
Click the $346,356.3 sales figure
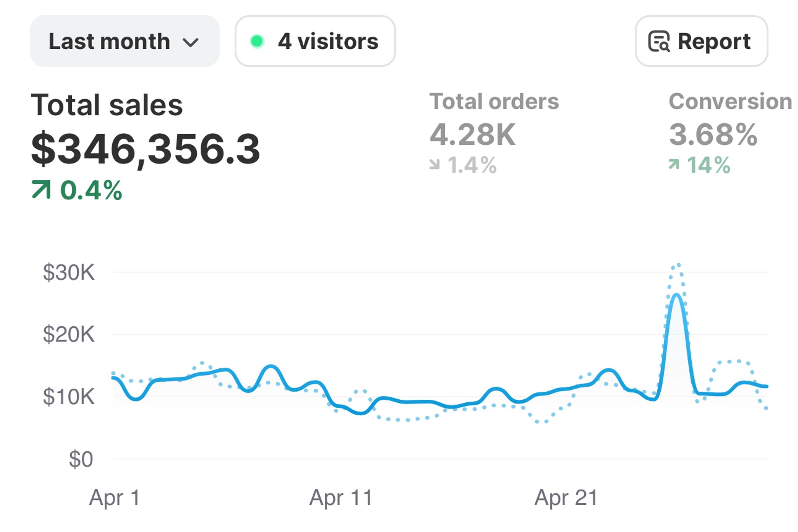coord(146,149)
